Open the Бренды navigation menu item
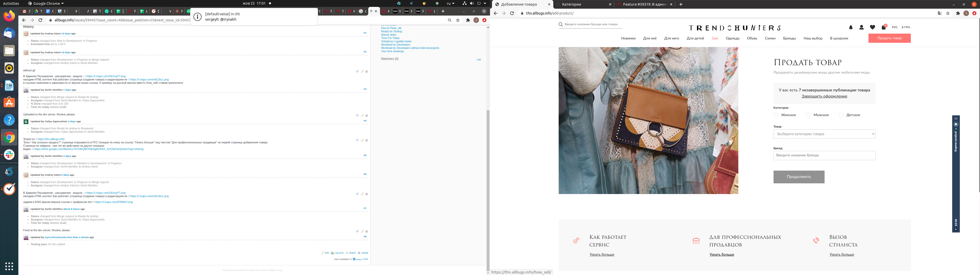This screenshot has width=980, height=275. (789, 38)
